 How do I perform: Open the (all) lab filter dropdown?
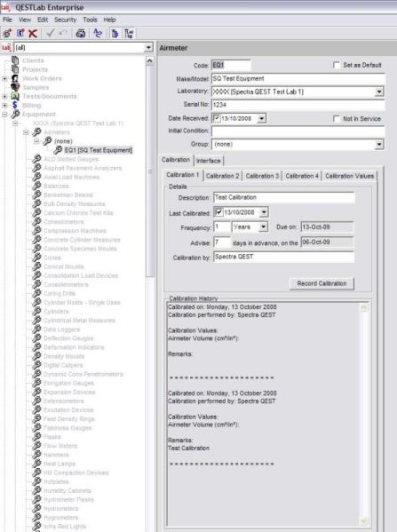(x=148, y=47)
